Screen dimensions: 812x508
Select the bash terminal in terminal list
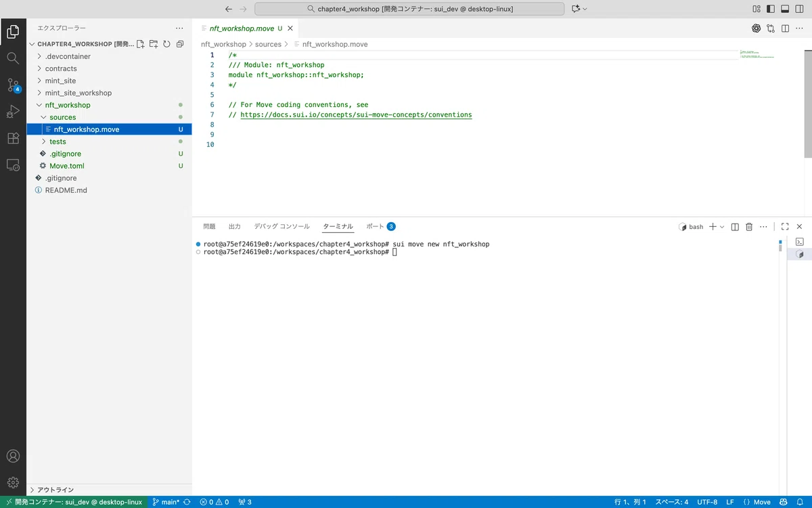(x=799, y=255)
